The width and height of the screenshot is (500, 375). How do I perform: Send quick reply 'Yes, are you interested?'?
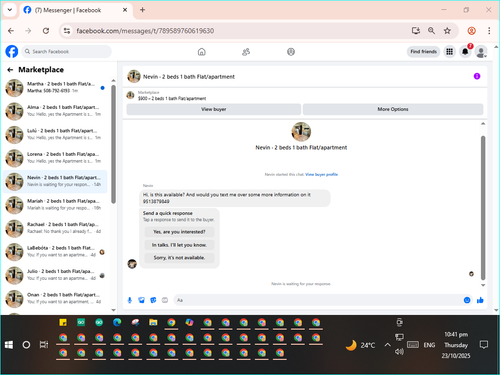tap(179, 232)
